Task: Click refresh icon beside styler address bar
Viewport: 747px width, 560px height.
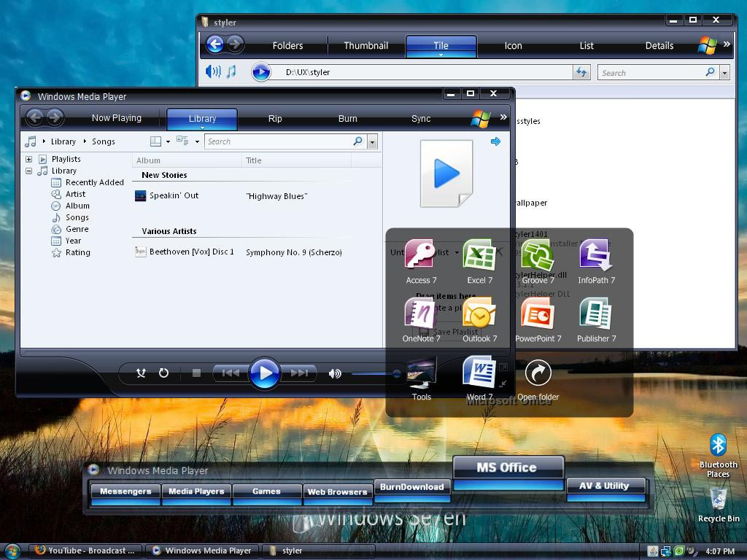Action: pos(581,72)
